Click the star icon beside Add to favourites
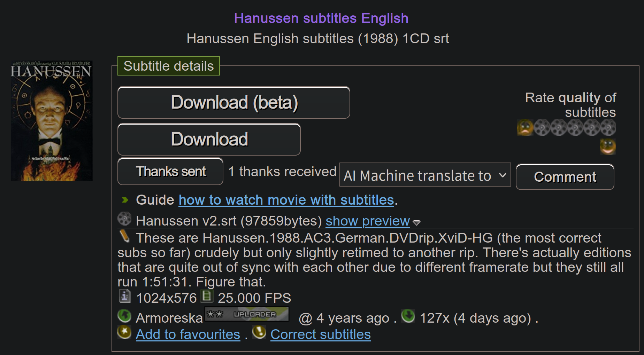The height and width of the screenshot is (355, 644). click(124, 332)
